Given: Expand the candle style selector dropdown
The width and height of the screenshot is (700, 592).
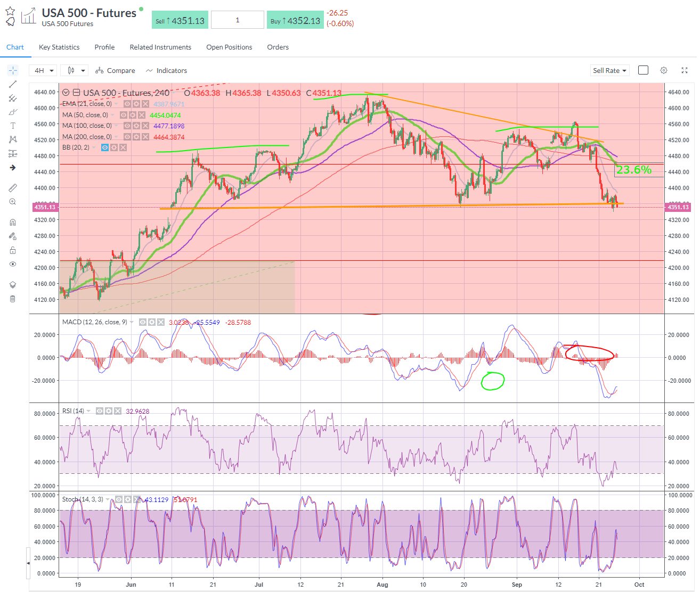Looking at the screenshot, I should 74,70.
